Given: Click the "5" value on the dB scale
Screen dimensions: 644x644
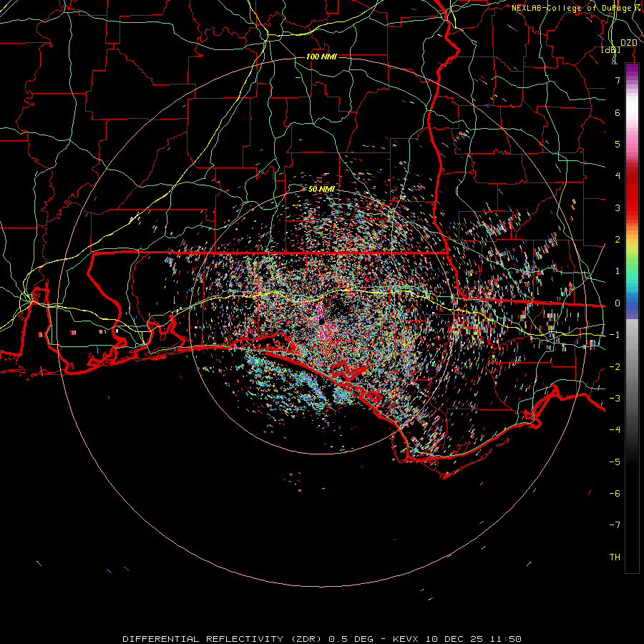Looking at the screenshot, I should [x=618, y=145].
